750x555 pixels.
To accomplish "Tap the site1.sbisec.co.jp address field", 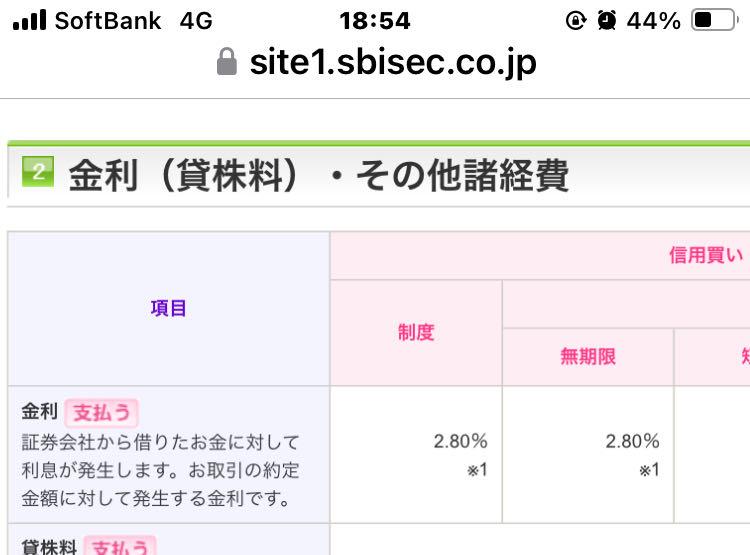I will (x=393, y=63).
